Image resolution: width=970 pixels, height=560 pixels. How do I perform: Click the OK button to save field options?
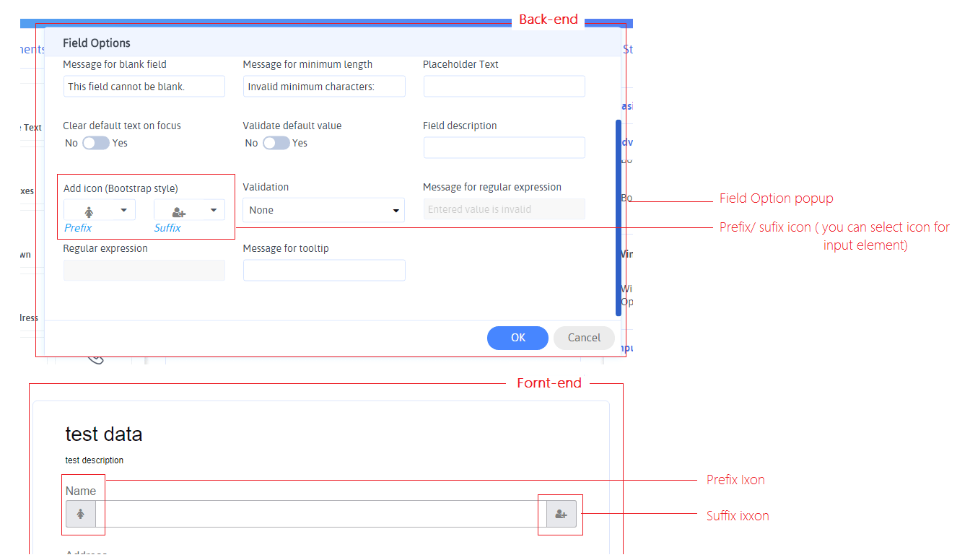click(x=517, y=338)
